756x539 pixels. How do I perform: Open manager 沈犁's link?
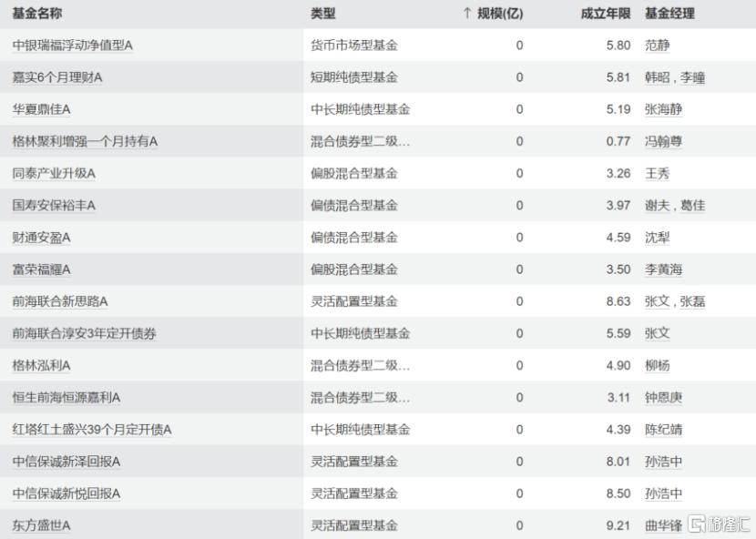[657, 238]
